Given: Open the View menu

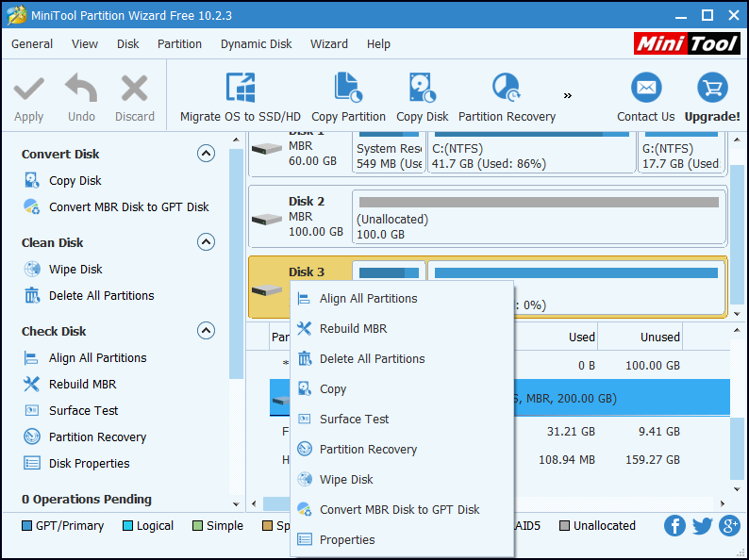Looking at the screenshot, I should click(85, 44).
